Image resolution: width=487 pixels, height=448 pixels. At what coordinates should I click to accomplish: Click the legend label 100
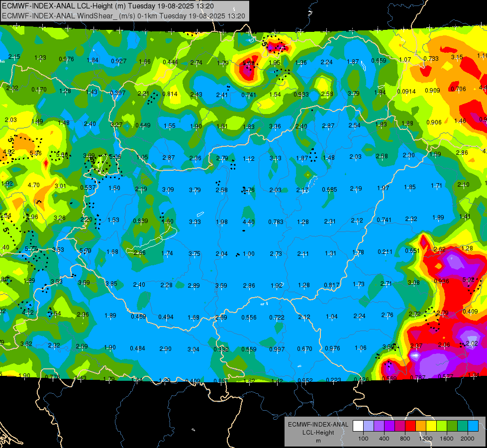click(363, 439)
